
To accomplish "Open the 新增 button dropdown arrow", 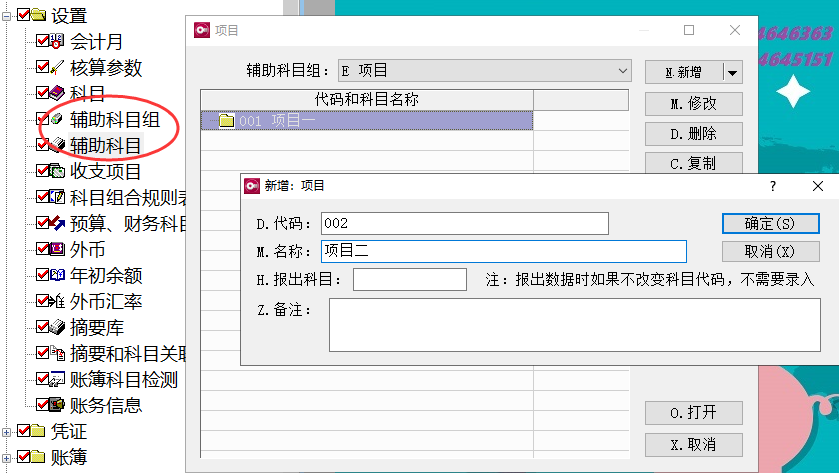I will (733, 72).
